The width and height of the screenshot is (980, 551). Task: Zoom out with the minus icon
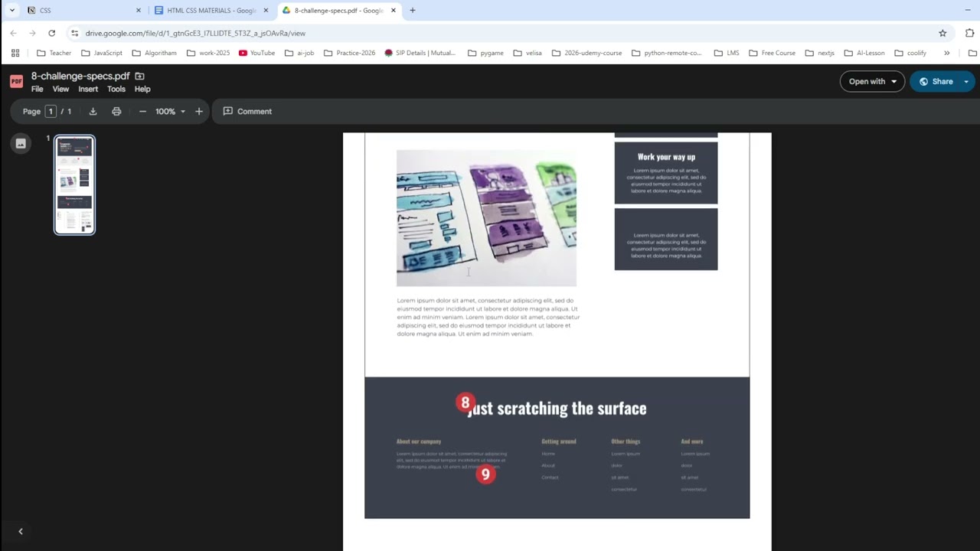coord(142,112)
